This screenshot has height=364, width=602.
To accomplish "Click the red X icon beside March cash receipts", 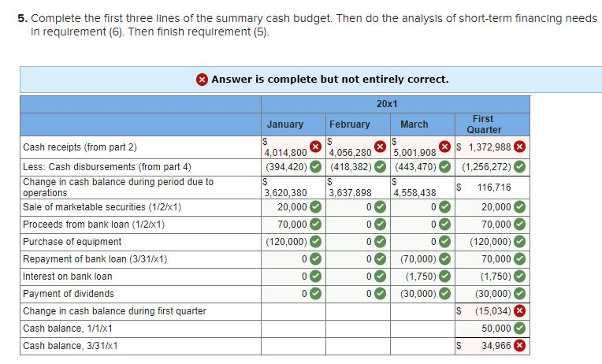I will tap(444, 147).
